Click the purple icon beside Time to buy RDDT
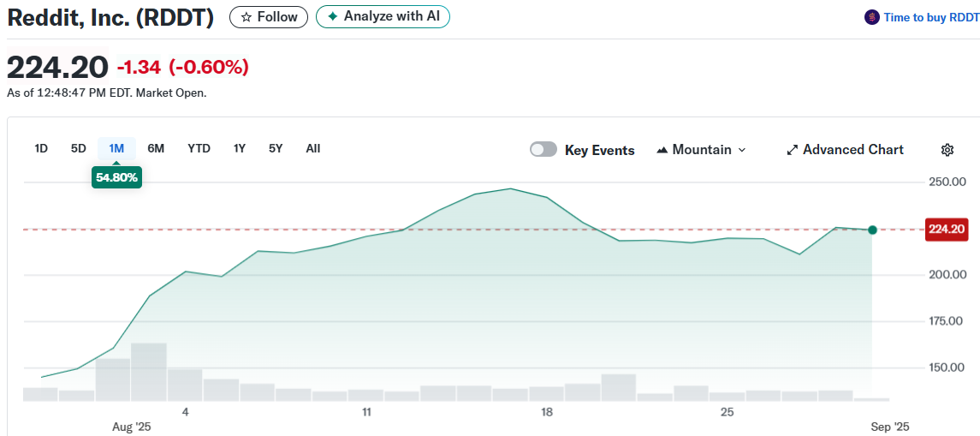 (872, 17)
